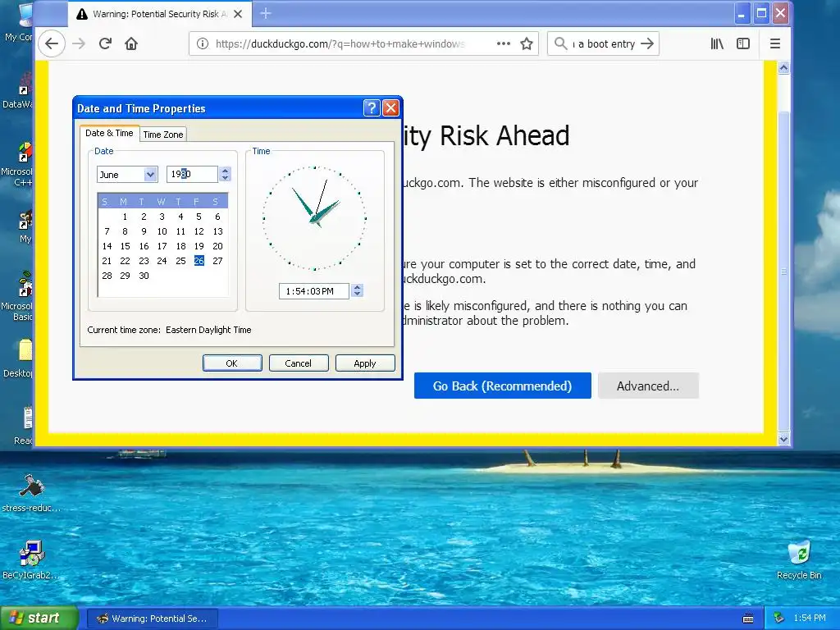The width and height of the screenshot is (840, 630).
Task: Reload the page in Firefox
Action: coord(105,44)
